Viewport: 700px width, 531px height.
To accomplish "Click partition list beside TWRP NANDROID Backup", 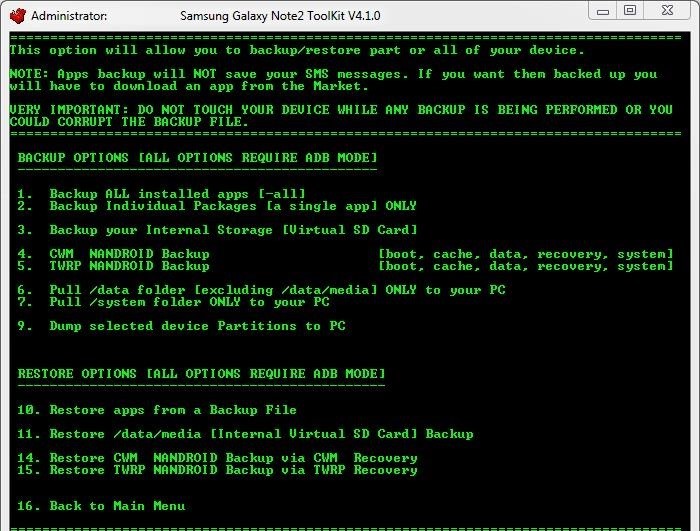I will 525,266.
